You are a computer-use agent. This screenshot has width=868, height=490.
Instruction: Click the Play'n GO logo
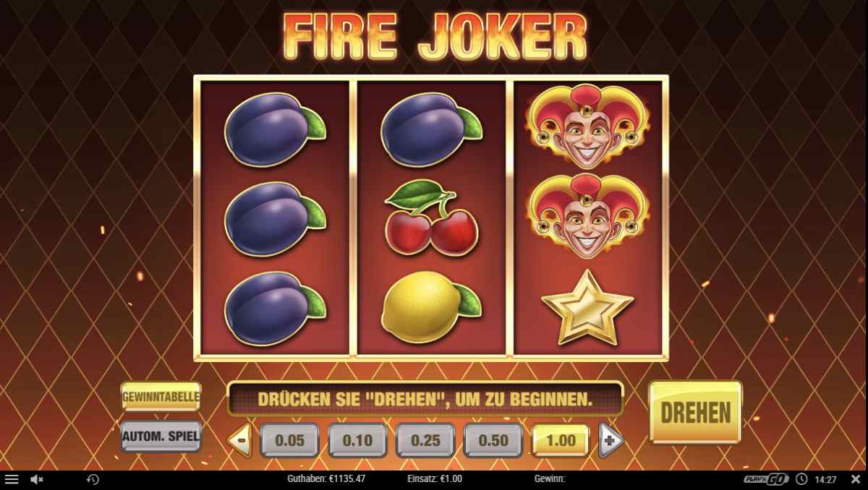767,479
